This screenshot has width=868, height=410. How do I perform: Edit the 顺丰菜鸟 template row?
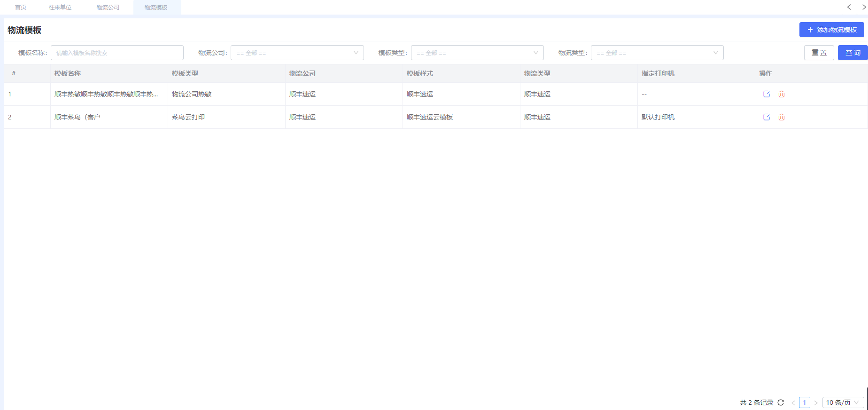click(x=767, y=117)
